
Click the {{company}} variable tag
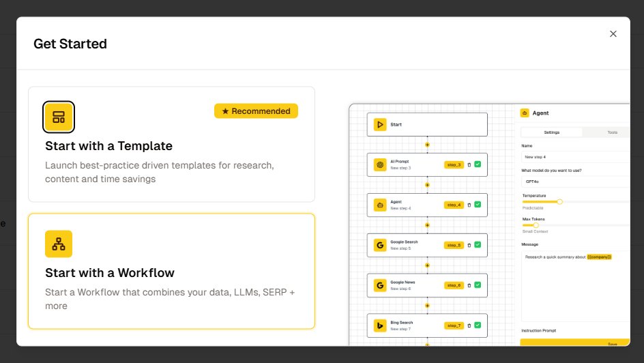tap(599, 257)
